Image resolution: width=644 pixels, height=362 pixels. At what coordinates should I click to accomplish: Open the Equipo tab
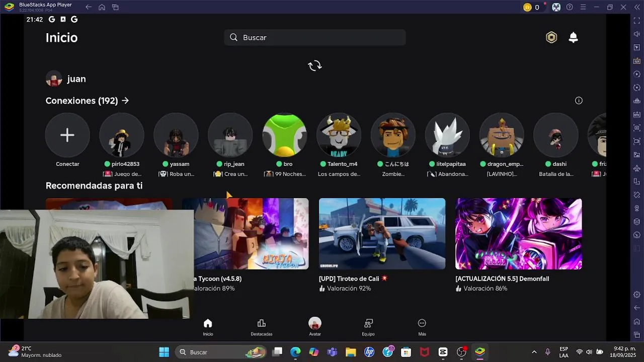pyautogui.click(x=368, y=327)
